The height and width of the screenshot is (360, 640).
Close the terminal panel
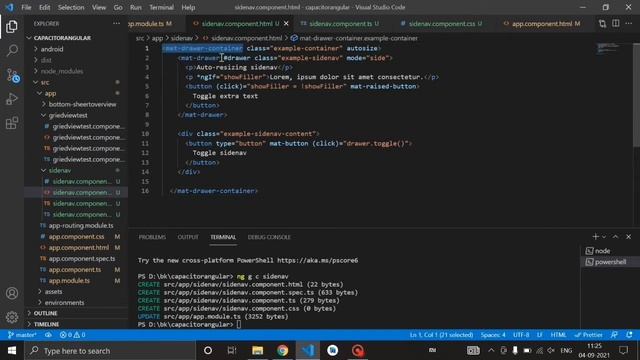coord(629,237)
